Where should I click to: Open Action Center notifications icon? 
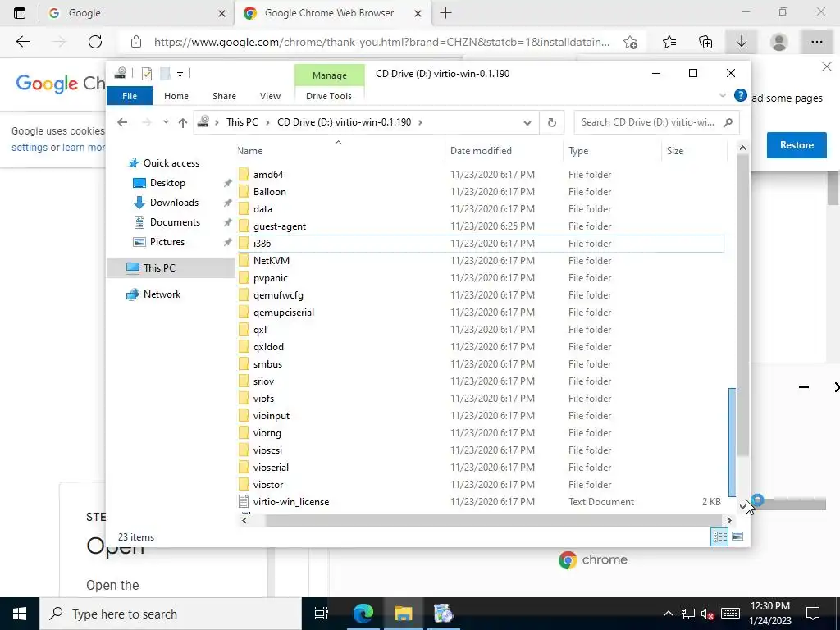coord(813,614)
